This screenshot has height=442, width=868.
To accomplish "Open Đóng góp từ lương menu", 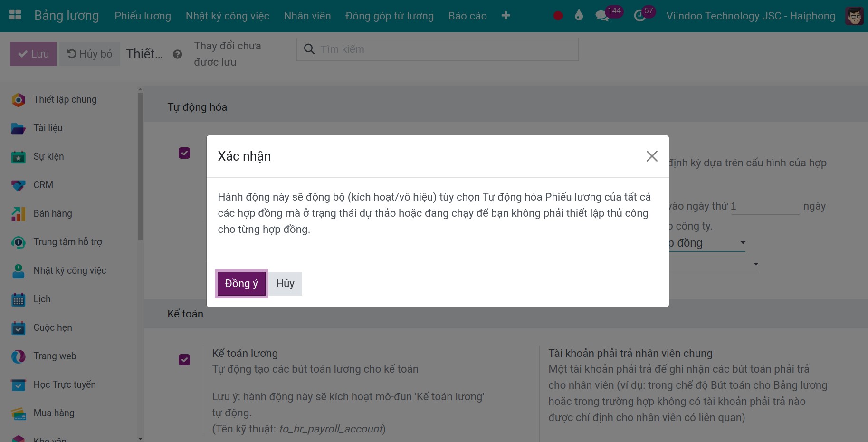I will (390, 16).
